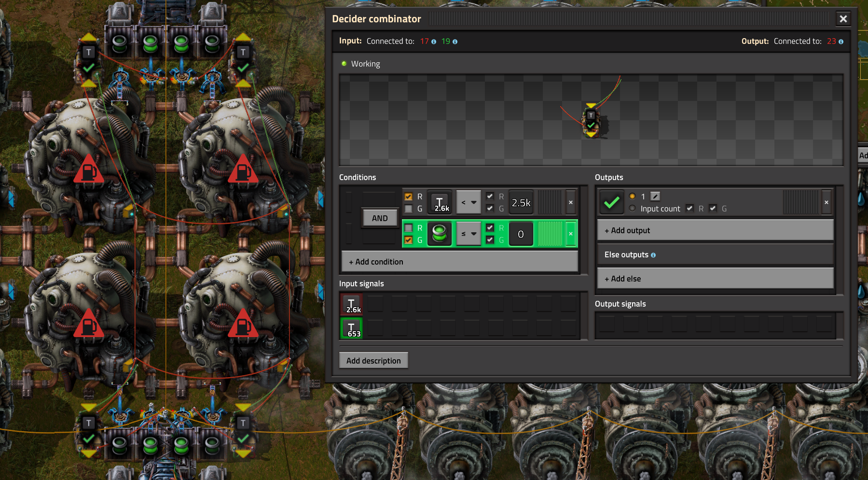The width and height of the screenshot is (868, 480).
Task: Toggle red wire for second condition's item signal
Action: 409,228
